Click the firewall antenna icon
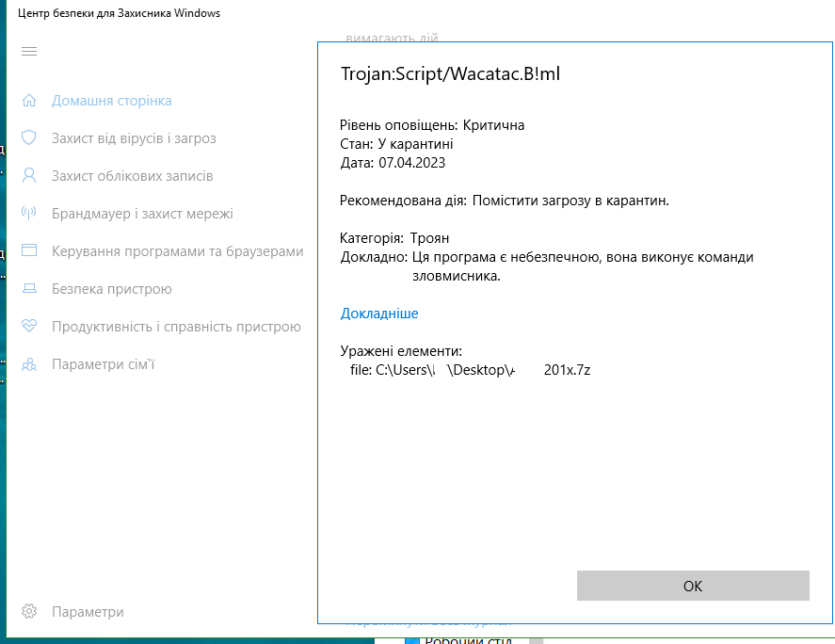 pos(29,213)
